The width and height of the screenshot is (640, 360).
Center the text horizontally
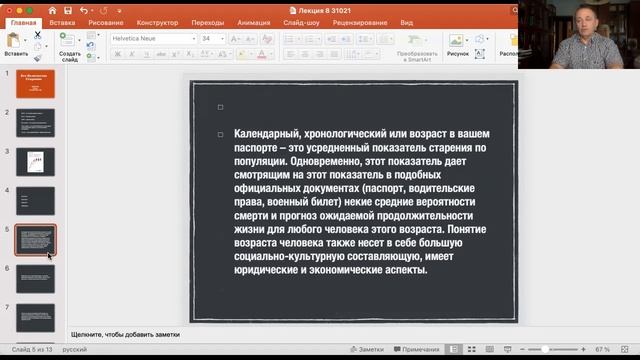(305, 54)
